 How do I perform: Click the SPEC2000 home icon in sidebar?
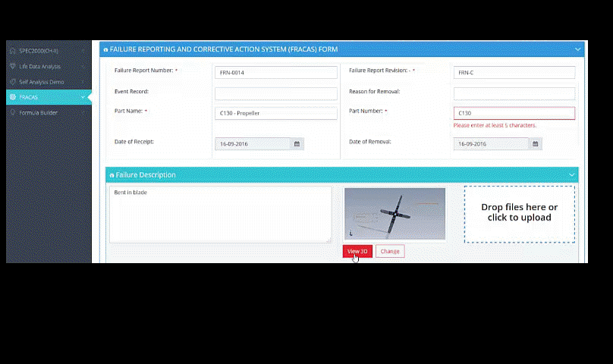[x=12, y=51]
